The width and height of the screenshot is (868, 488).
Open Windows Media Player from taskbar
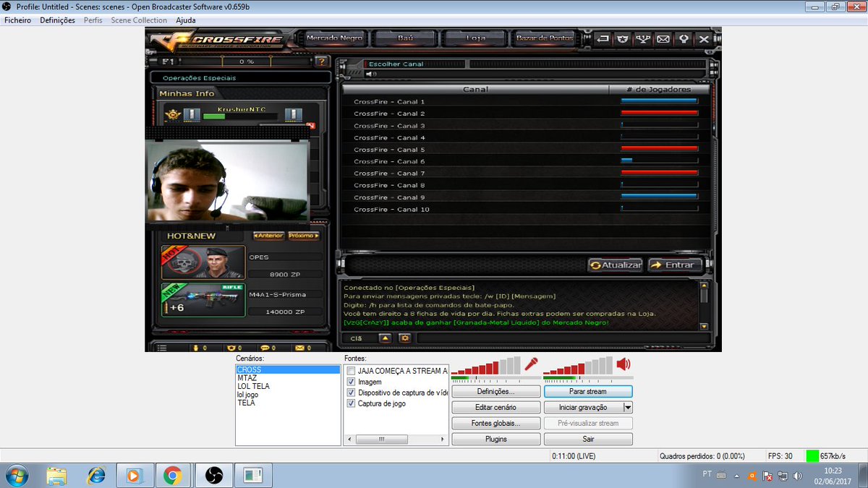tap(135, 475)
